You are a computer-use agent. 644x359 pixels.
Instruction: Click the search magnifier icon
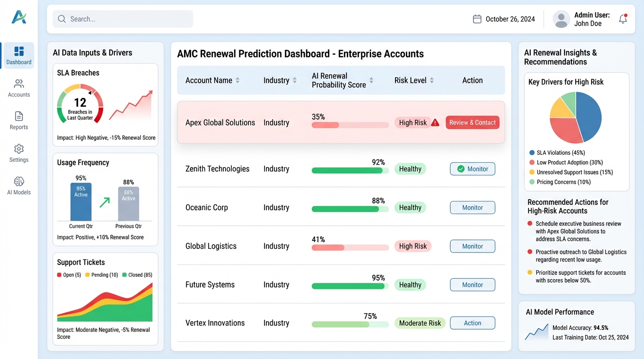click(62, 19)
